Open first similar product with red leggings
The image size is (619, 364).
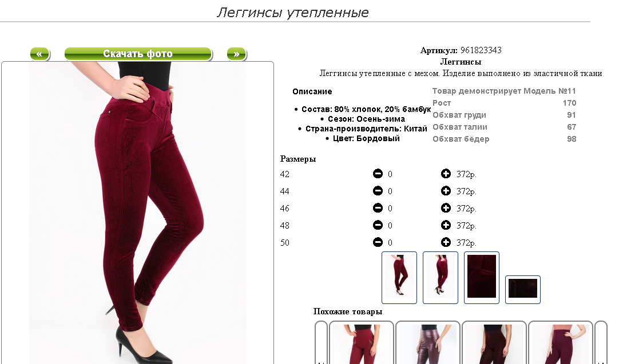tap(361, 343)
